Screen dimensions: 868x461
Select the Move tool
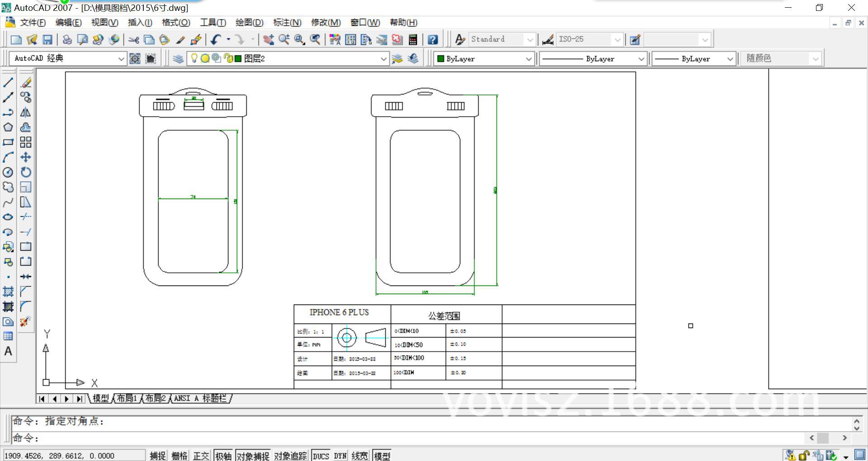tap(26, 157)
